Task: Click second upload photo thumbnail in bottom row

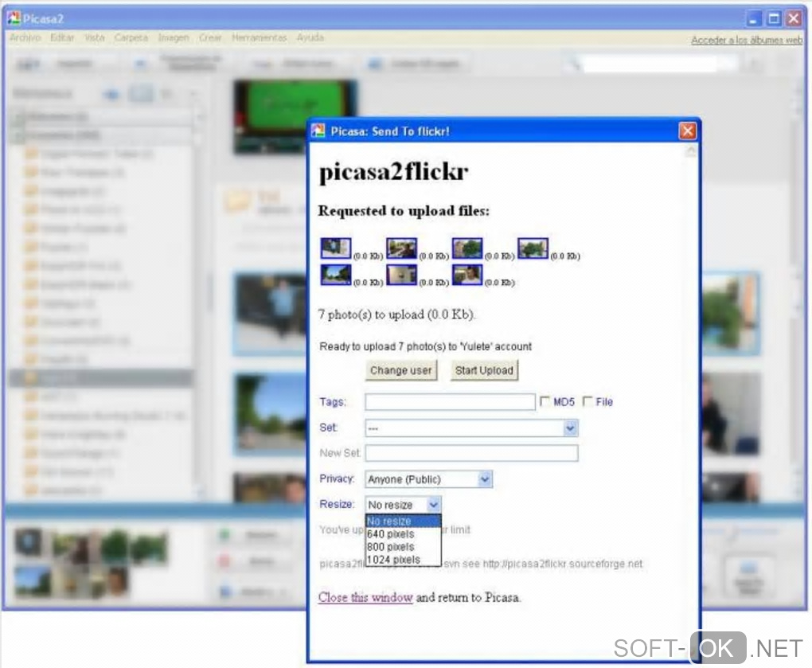Action: coord(401,275)
